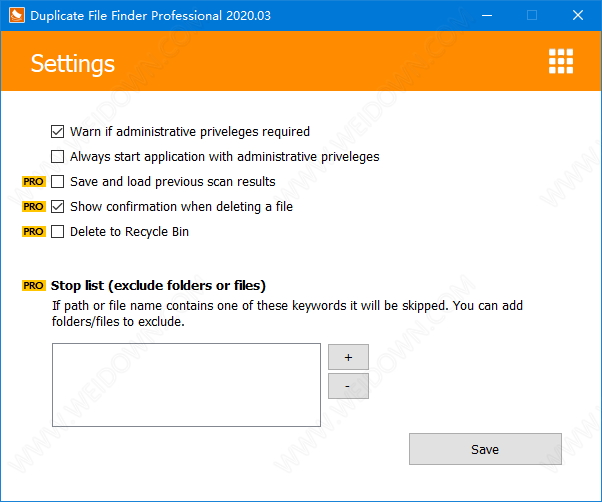
Task: Click the PRO badge beside Save and load results
Action: (x=34, y=182)
